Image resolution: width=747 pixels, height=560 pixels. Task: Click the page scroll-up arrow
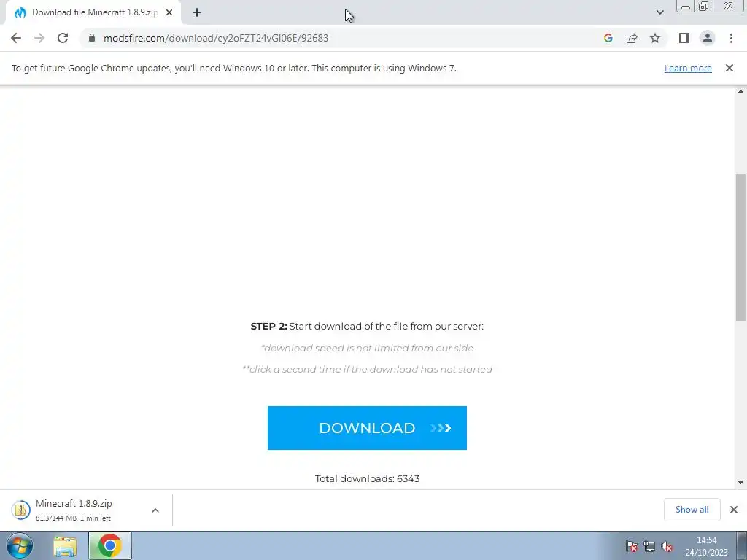pos(741,91)
